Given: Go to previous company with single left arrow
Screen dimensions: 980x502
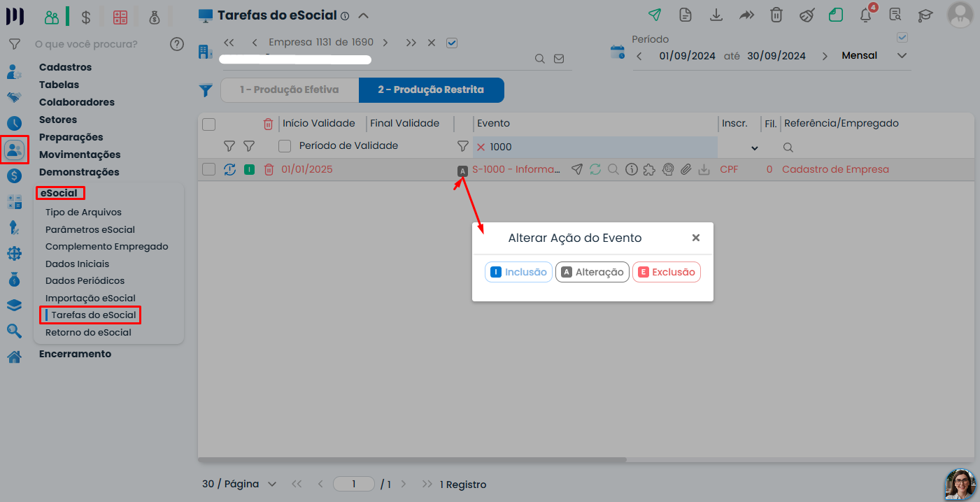Looking at the screenshot, I should tap(254, 43).
